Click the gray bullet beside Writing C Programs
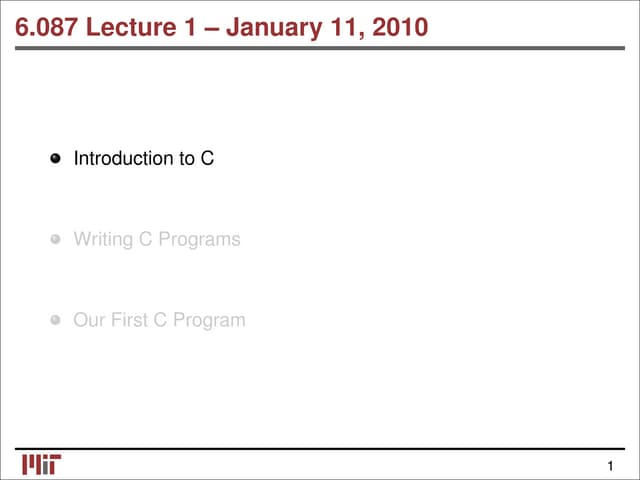This screenshot has height=480, width=640. (x=57, y=240)
